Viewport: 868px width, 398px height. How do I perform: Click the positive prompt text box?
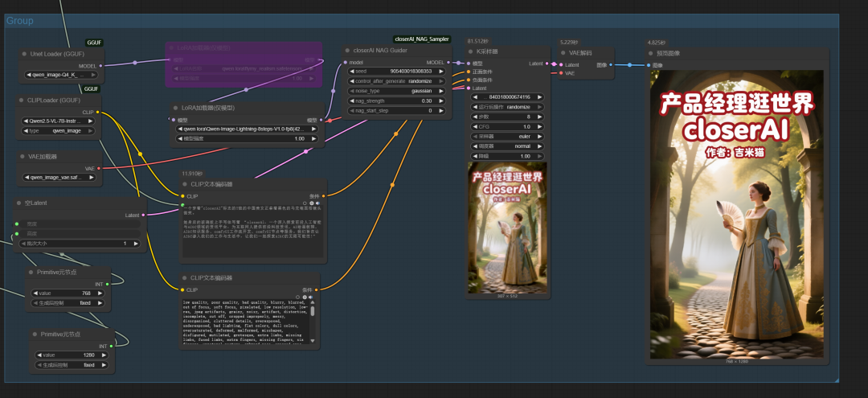[253, 232]
